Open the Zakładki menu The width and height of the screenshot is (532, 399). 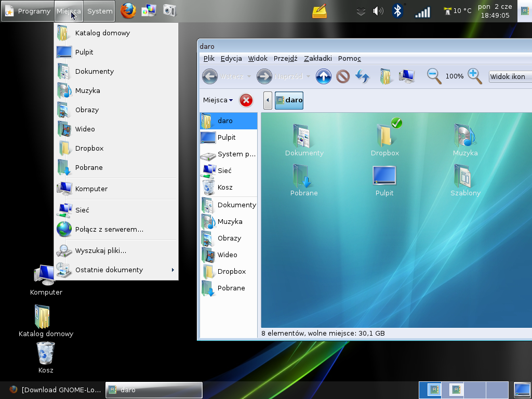317,59
